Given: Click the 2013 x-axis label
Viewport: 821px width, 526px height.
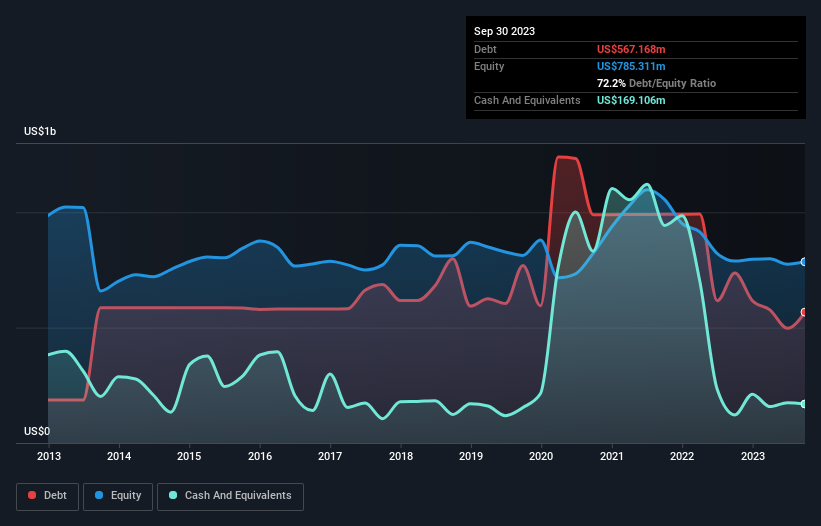Looking at the screenshot, I should tap(49, 456).
